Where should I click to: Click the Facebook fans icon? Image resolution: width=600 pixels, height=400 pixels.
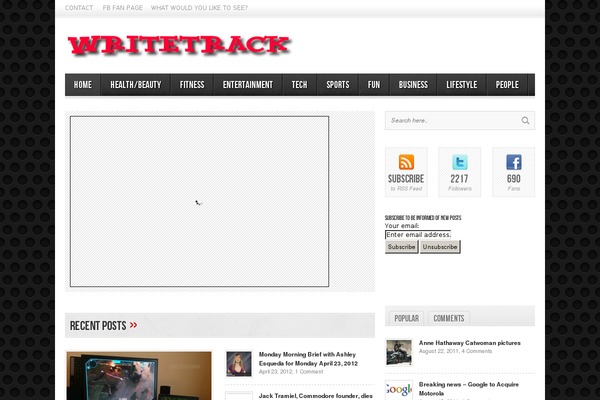click(x=514, y=162)
